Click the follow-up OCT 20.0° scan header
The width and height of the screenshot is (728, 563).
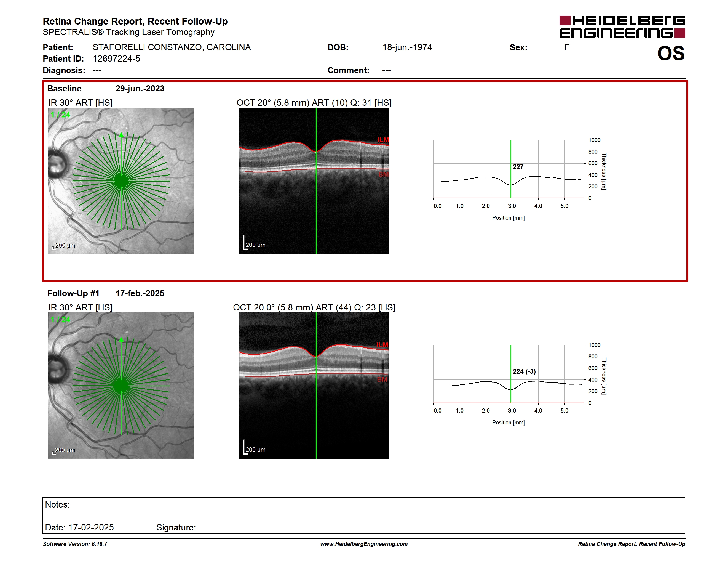[314, 307]
